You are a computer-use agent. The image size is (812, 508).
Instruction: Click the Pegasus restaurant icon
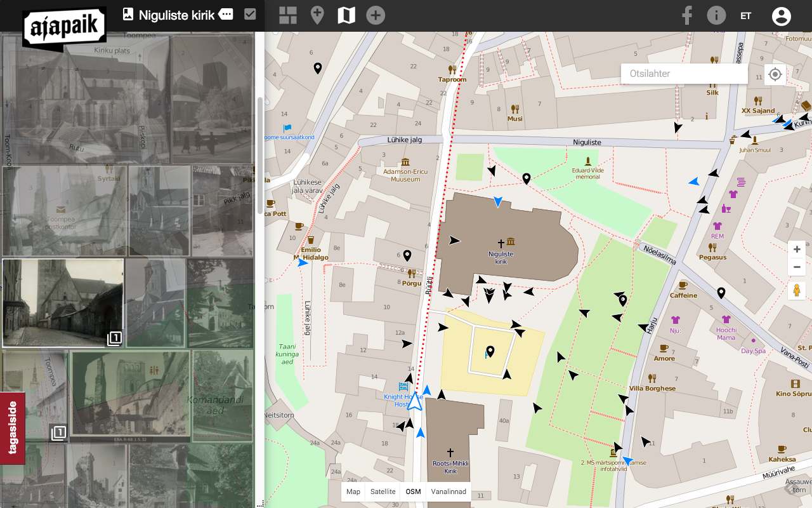[712, 247]
